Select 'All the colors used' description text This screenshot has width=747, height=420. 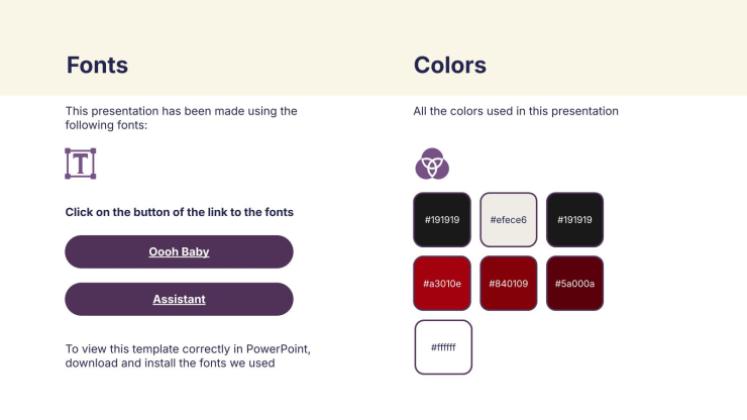[x=516, y=111]
